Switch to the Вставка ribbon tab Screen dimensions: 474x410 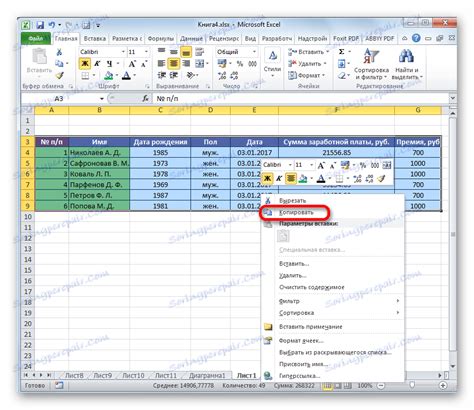pyautogui.click(x=95, y=39)
